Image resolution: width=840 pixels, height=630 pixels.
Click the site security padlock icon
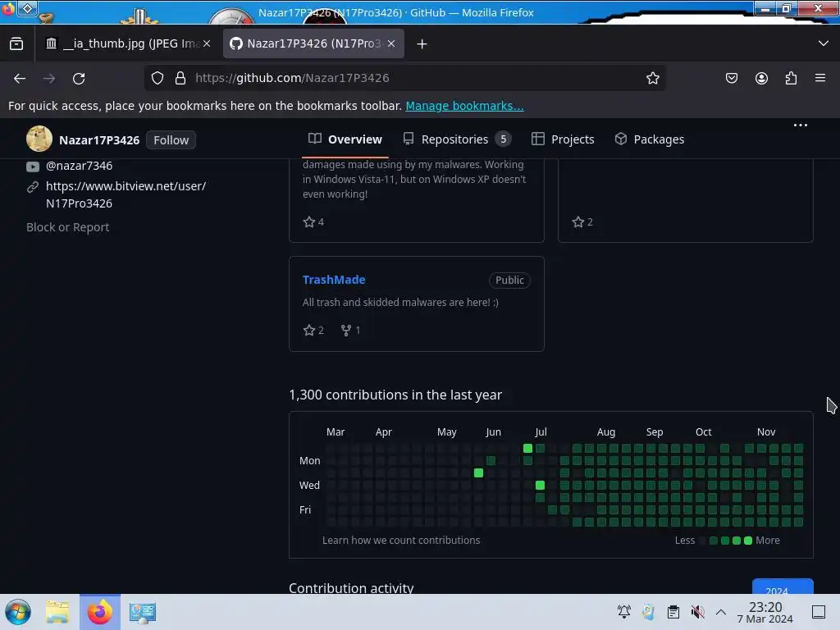[180, 78]
